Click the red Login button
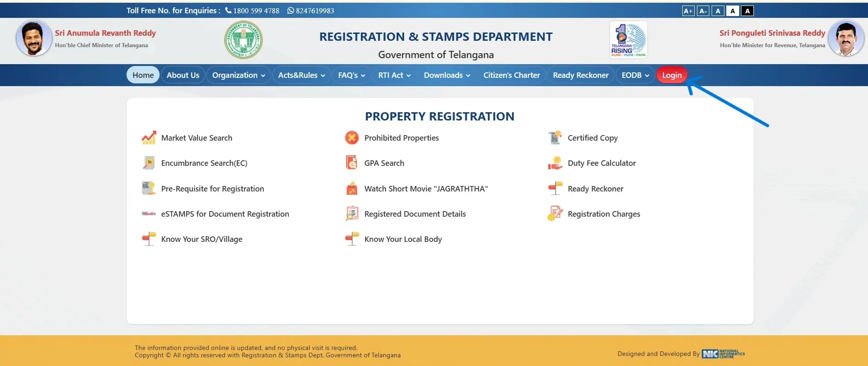This screenshot has width=868, height=366. (672, 75)
